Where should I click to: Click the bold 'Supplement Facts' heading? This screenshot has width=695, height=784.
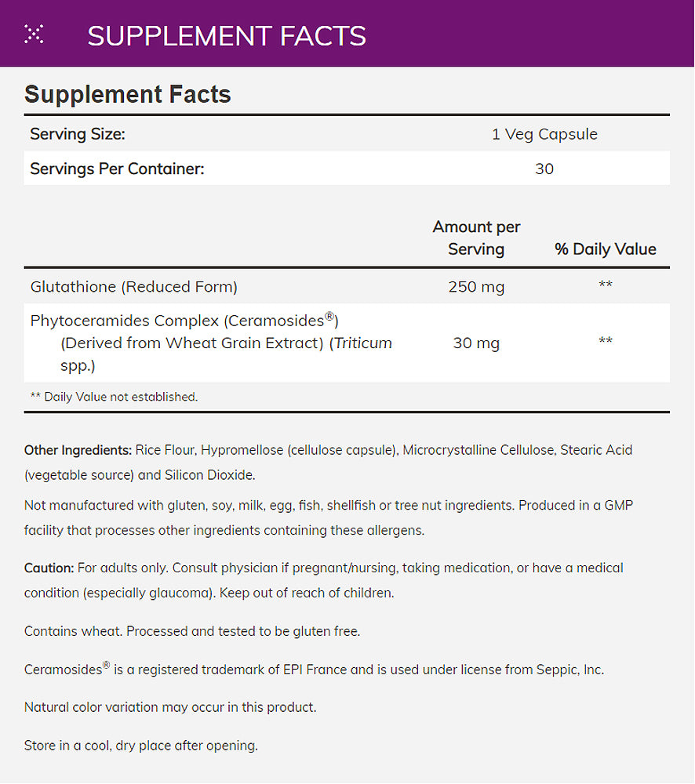pos(128,95)
